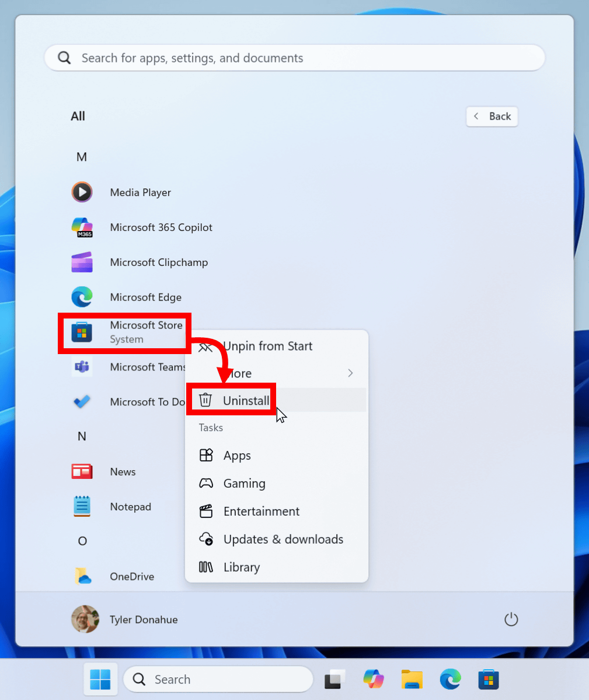Select the Microsoft Clipchamp name
Image resolution: width=589 pixels, height=700 pixels.
(159, 262)
